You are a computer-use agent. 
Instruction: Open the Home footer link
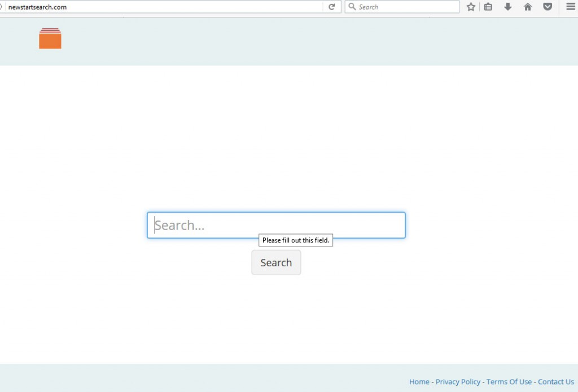419,382
